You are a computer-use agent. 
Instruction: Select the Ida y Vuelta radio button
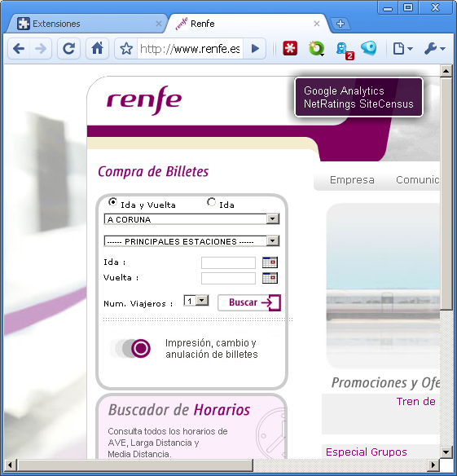click(x=112, y=202)
